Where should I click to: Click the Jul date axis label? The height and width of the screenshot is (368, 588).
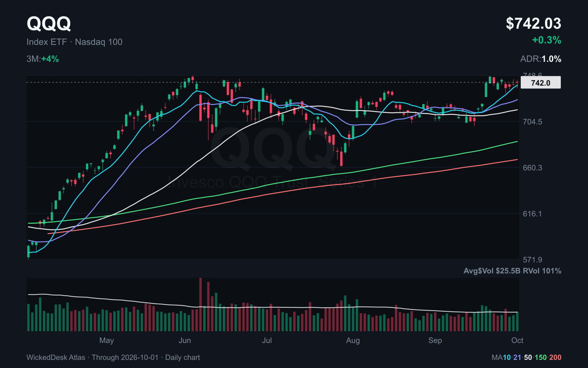pyautogui.click(x=267, y=340)
